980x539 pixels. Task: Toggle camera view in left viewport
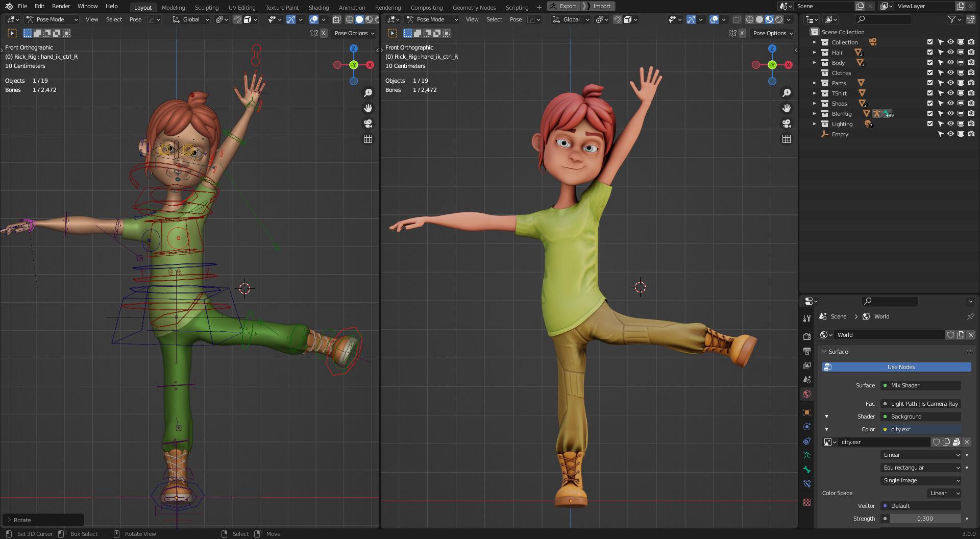point(367,124)
